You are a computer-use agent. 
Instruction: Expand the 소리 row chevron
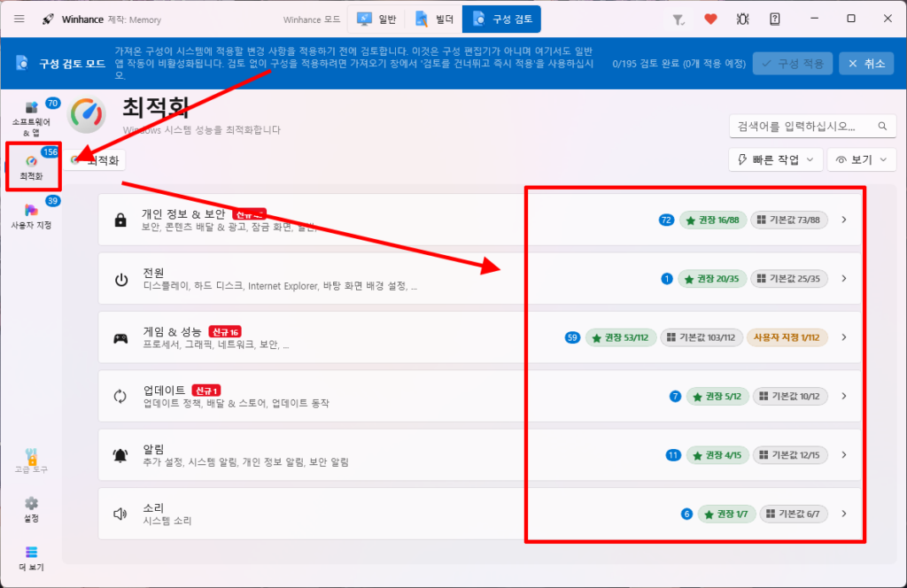pos(844,514)
